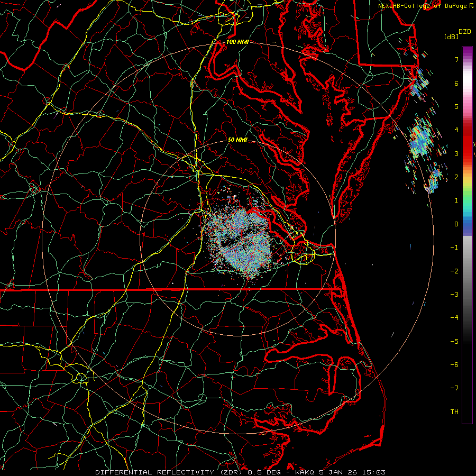Screen dimensions: 476x476
Task: Click the '-7' value on color scale
Action: click(x=454, y=388)
